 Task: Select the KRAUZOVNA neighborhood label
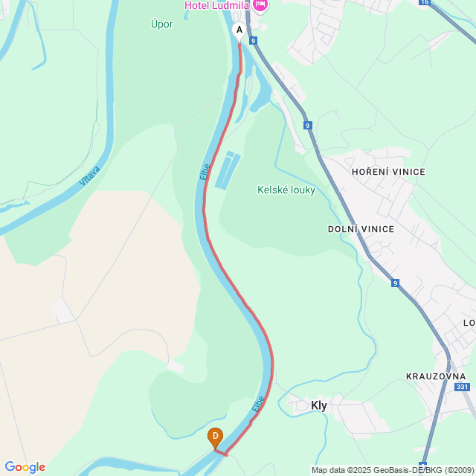coord(436,376)
